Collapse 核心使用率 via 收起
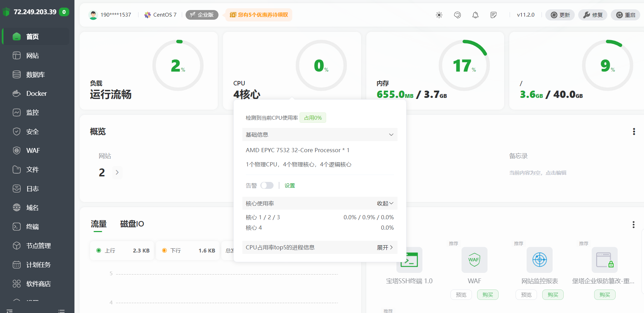644x313 pixels. (385, 203)
